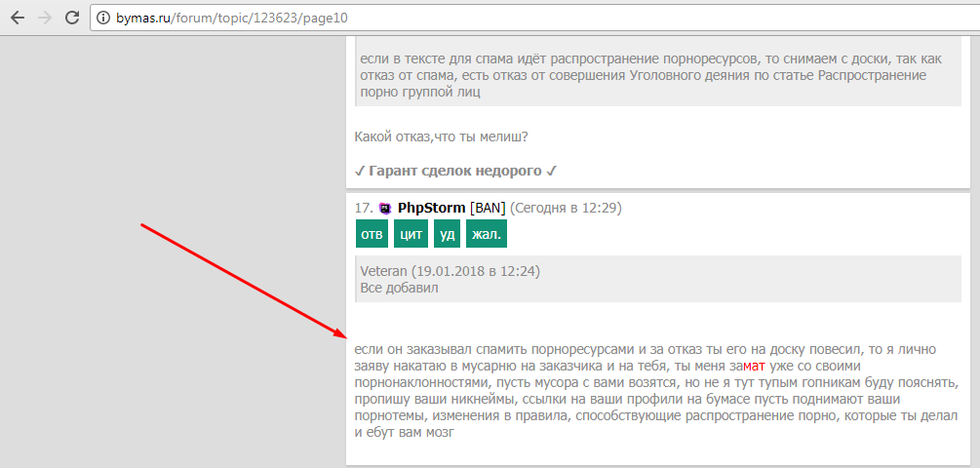Open site information icon in address bar
Viewport: 980px width, 468px height.
104,18
